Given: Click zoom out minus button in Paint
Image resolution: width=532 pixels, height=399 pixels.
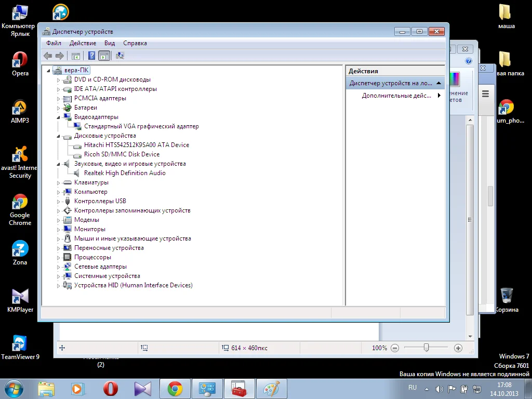Looking at the screenshot, I should tap(395, 348).
